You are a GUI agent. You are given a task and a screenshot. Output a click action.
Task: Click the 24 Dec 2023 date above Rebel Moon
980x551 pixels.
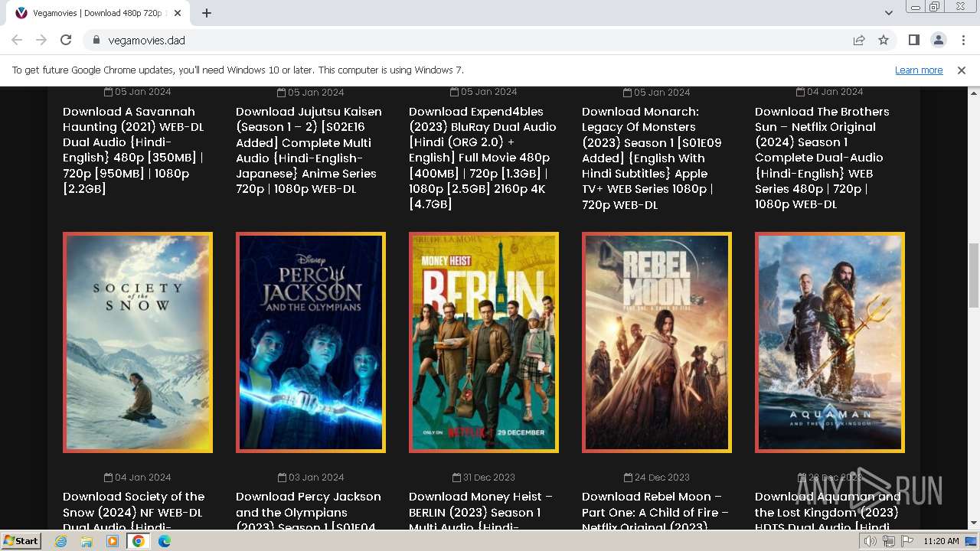tap(657, 478)
